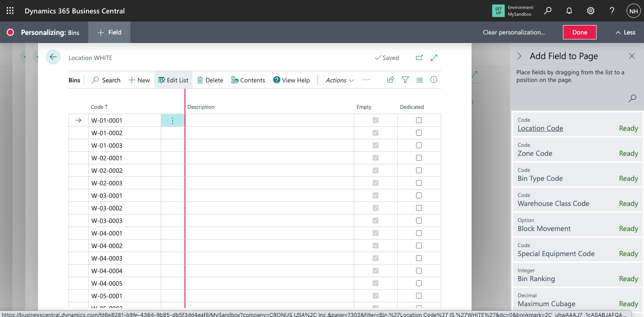The width and height of the screenshot is (644, 317).
Task: Open the Dynamics 365 Business Central home
Action: [x=75, y=11]
